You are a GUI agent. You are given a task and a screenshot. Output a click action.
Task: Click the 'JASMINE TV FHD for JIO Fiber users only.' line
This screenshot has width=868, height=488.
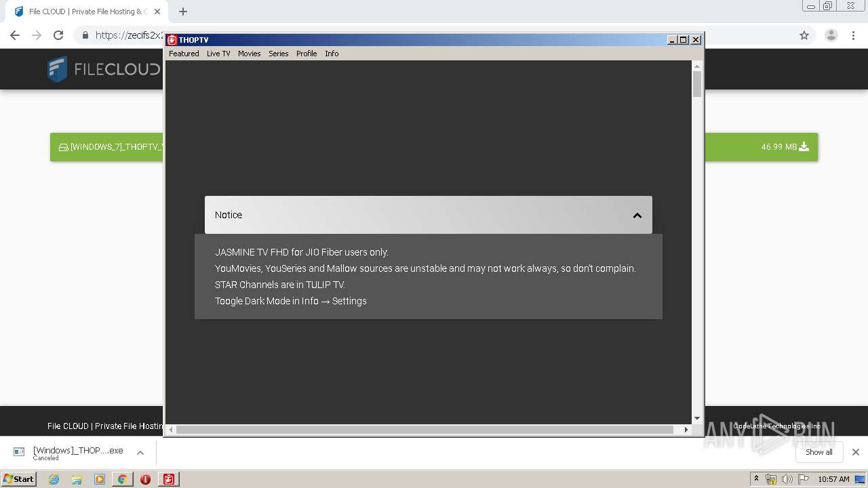pos(302,252)
